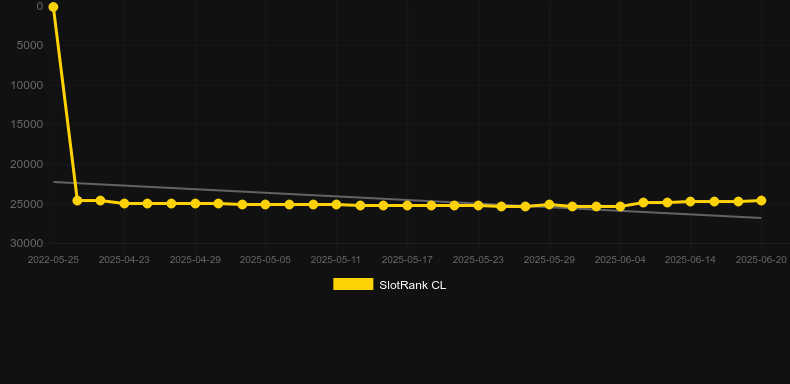Click the 5000 y-axis label

[x=30, y=45]
